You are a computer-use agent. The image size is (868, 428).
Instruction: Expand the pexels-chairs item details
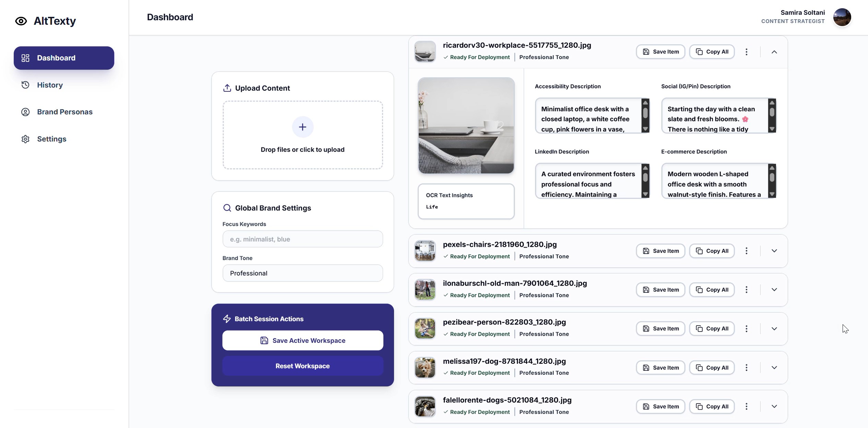click(774, 251)
